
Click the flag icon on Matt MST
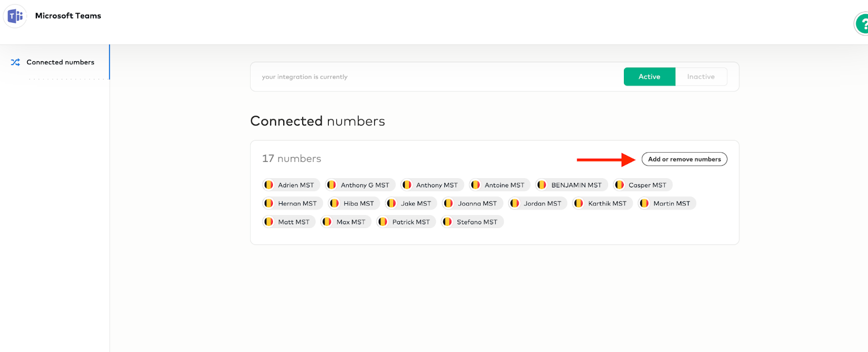[269, 222]
